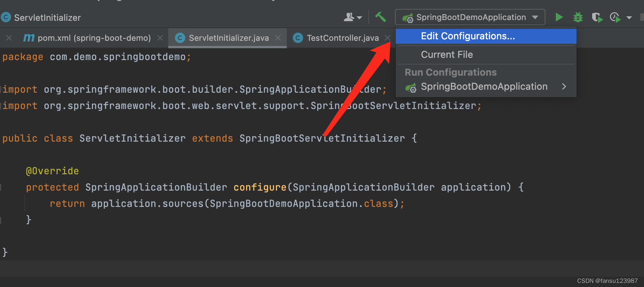This screenshot has height=287, width=644.
Task: Close the pom.xml editor tab
Action: point(160,38)
